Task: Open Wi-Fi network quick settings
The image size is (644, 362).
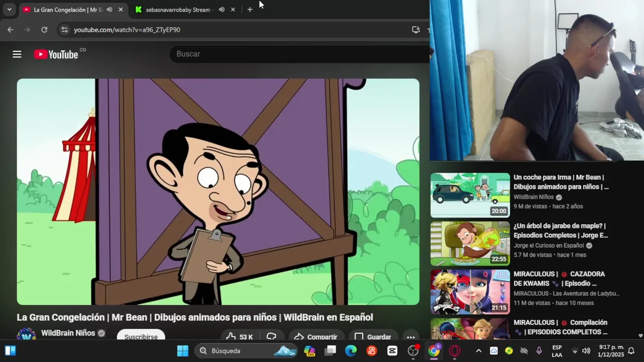Action: [575, 351]
